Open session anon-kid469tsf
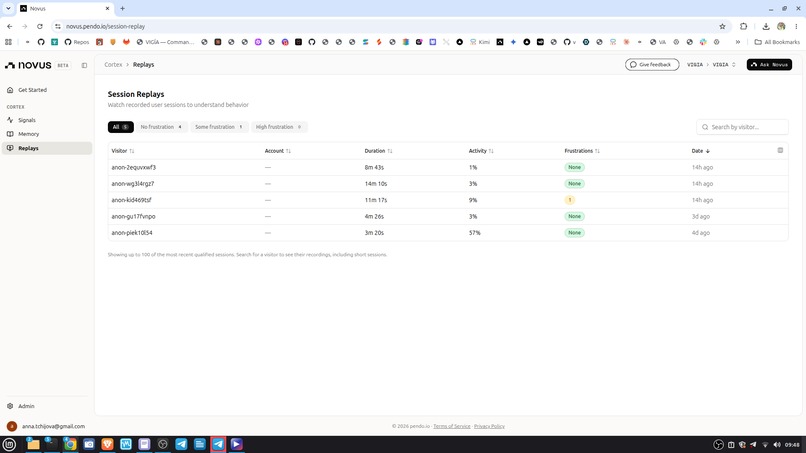Image resolution: width=806 pixels, height=453 pixels. (x=448, y=200)
